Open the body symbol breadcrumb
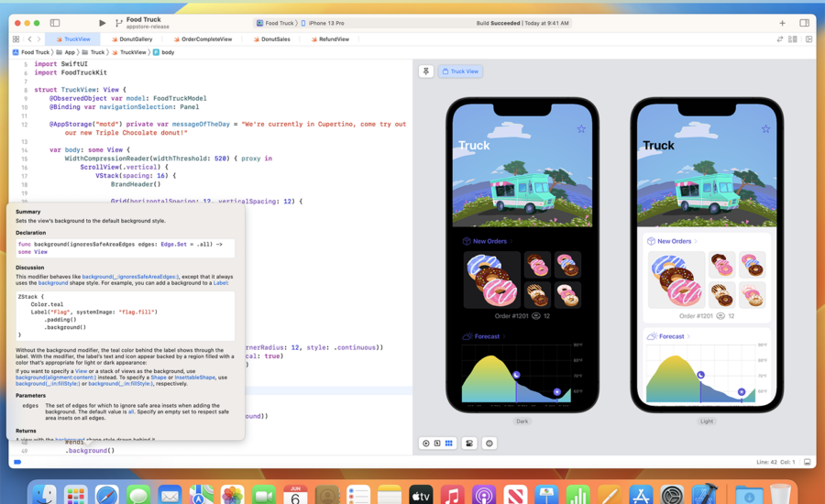The width and height of the screenshot is (825, 504). (x=164, y=52)
